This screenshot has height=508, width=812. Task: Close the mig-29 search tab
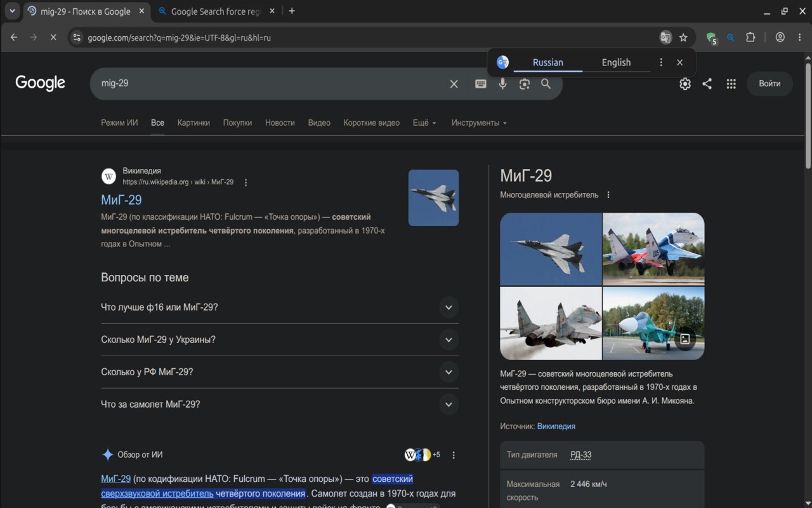[141, 11]
